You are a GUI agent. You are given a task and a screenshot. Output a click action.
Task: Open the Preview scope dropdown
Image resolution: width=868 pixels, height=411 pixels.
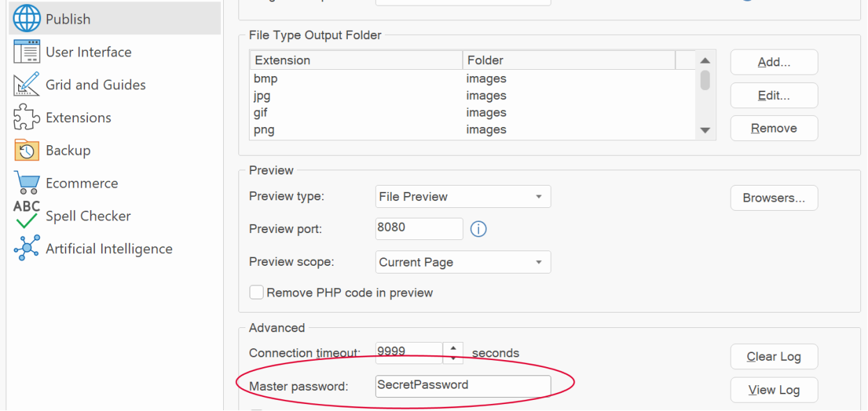click(463, 262)
